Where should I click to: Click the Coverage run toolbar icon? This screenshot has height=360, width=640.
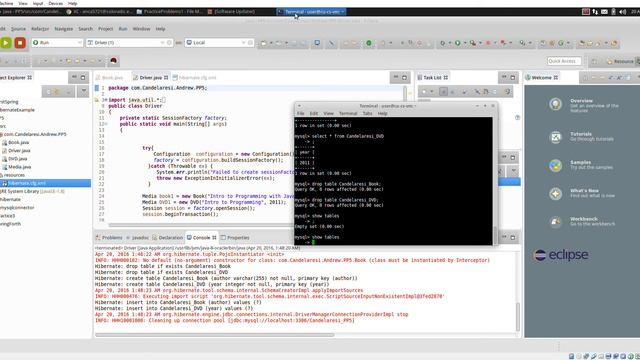[473, 43]
